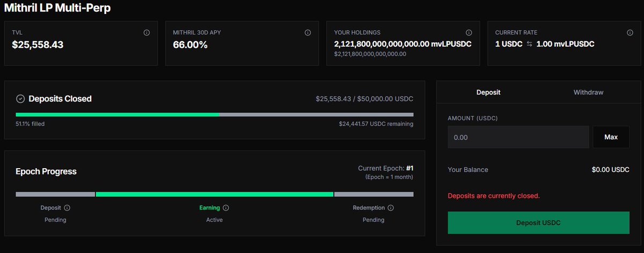Image resolution: width=644 pixels, height=253 pixels.
Task: Click the CURRENT RATE card label
Action: tap(516, 33)
